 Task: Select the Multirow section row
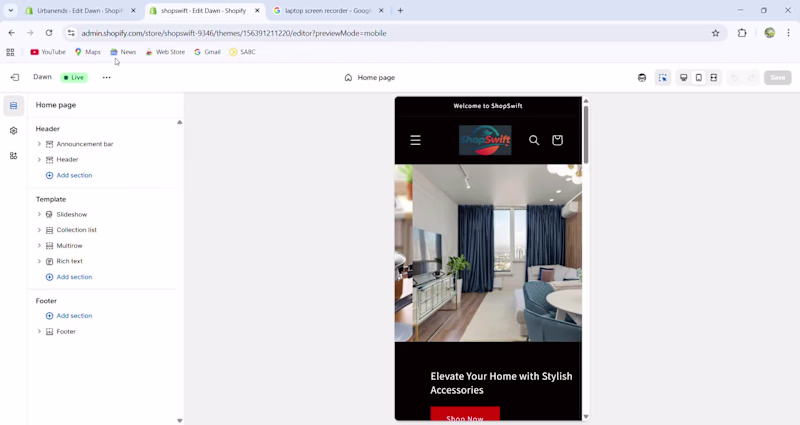106,245
